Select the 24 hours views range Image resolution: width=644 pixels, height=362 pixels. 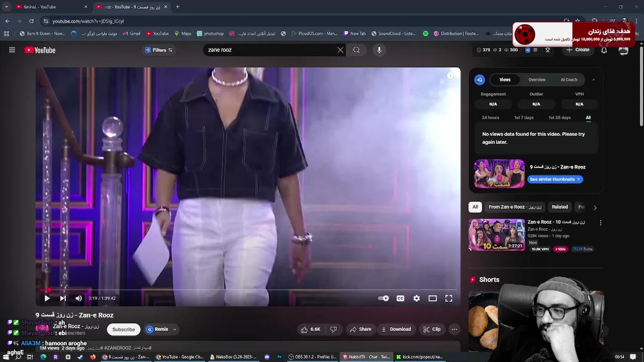[491, 118]
